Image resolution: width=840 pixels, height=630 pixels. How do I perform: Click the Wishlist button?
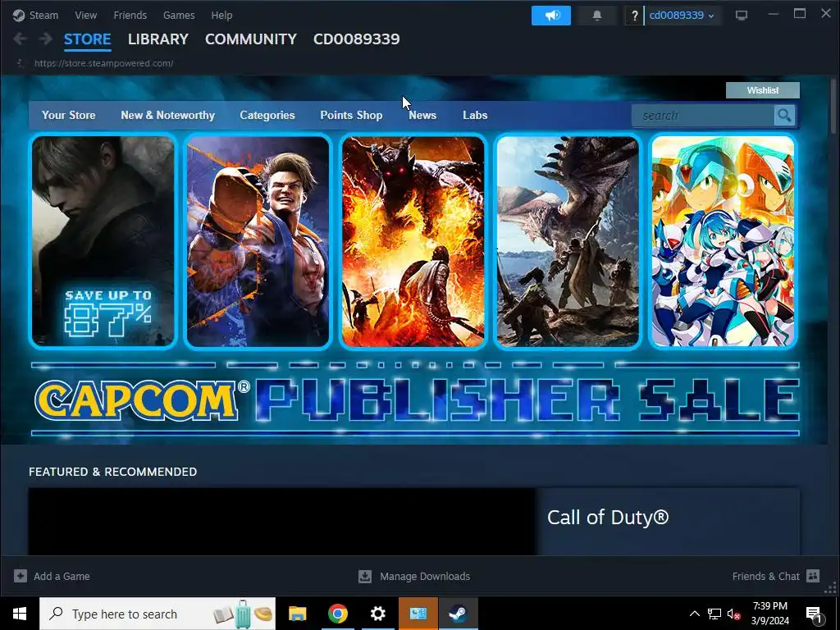pyautogui.click(x=763, y=90)
